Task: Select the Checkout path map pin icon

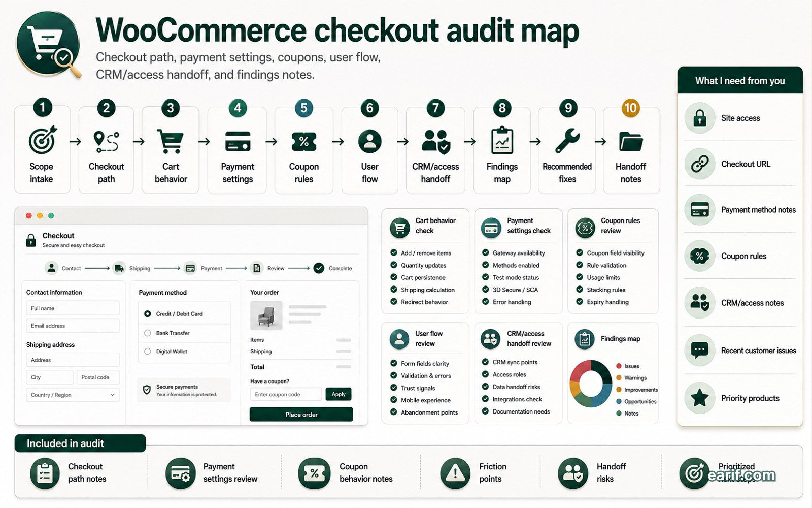Action: [106, 142]
